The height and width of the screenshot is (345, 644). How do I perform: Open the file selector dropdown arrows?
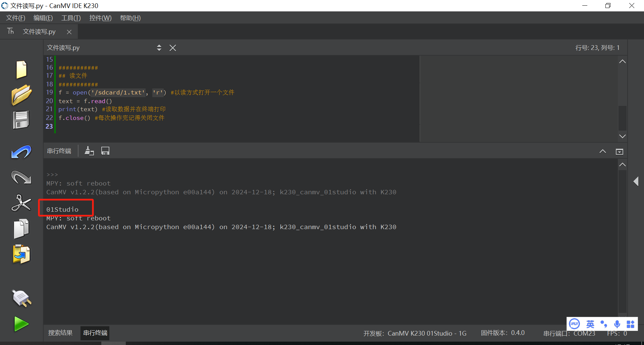click(x=159, y=48)
